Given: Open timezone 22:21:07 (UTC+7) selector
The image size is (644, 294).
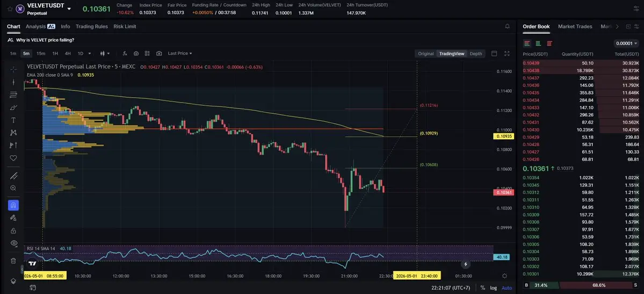Looking at the screenshot, I should pos(452,288).
